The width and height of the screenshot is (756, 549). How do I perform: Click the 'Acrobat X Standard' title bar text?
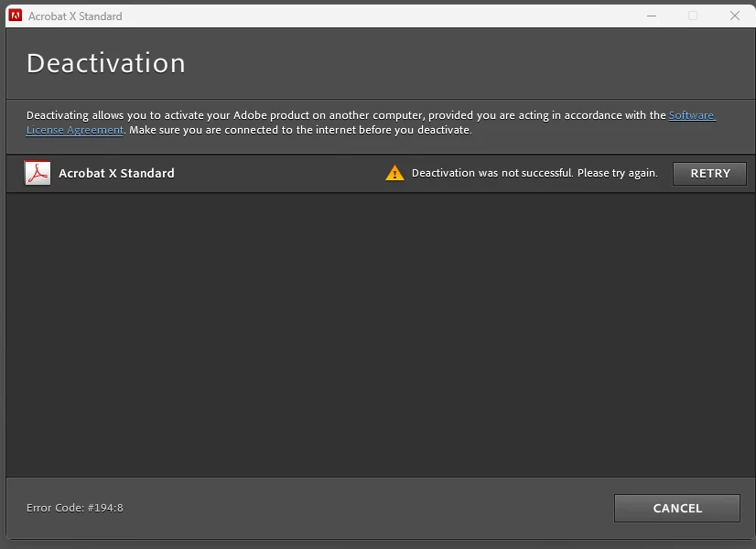[75, 16]
